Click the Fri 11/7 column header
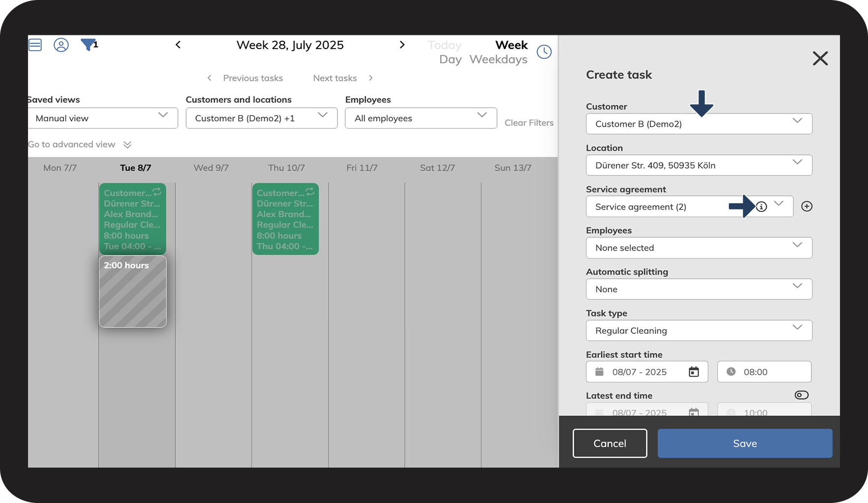868x503 pixels. tap(362, 168)
